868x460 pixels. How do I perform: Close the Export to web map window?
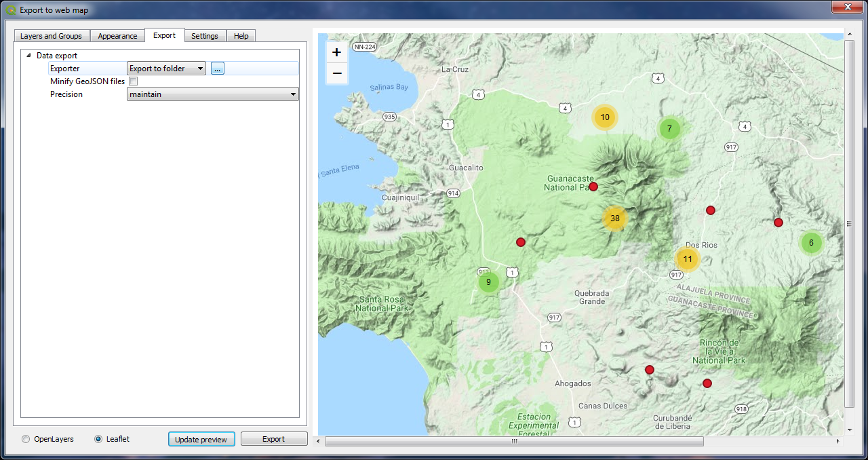point(846,7)
